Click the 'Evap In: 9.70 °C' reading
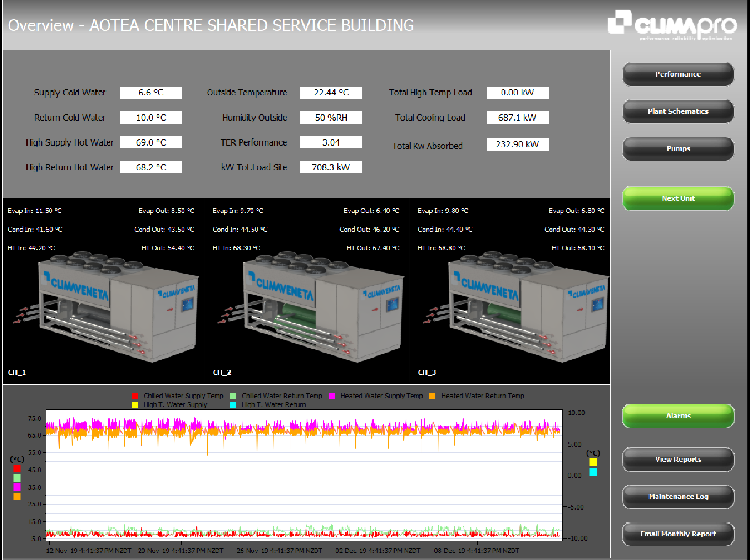Viewport: 750px width, 560px height. tap(238, 211)
